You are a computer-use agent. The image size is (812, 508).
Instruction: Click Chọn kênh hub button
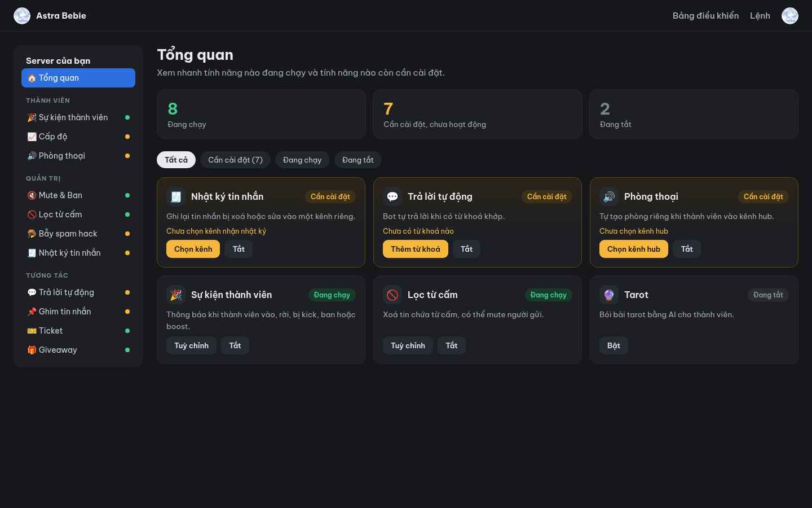(634, 249)
